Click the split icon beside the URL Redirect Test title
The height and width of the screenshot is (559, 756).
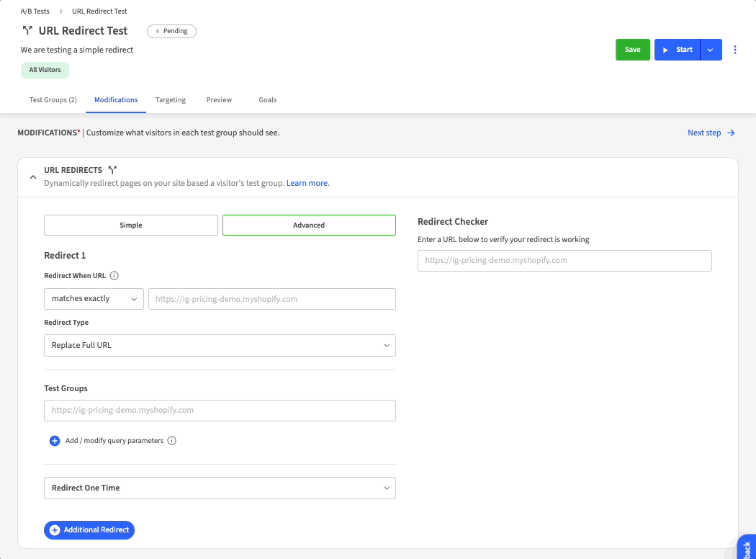click(x=27, y=31)
